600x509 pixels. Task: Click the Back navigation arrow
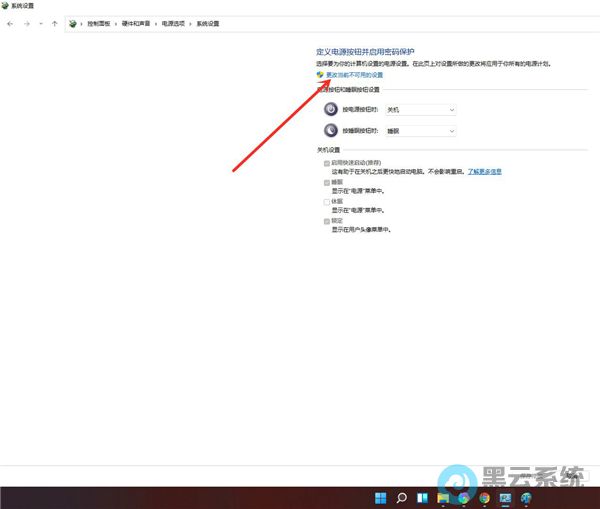(10, 22)
